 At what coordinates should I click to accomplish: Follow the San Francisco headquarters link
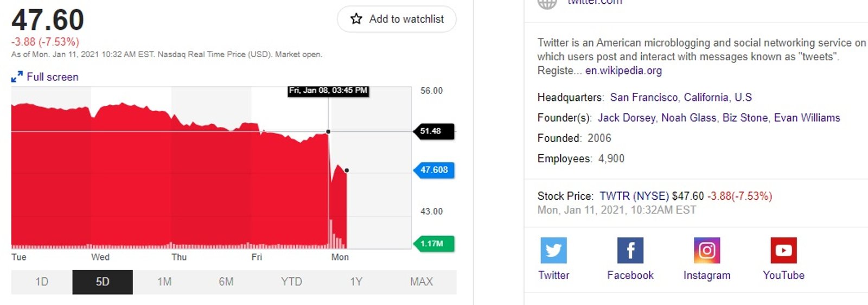tap(643, 98)
